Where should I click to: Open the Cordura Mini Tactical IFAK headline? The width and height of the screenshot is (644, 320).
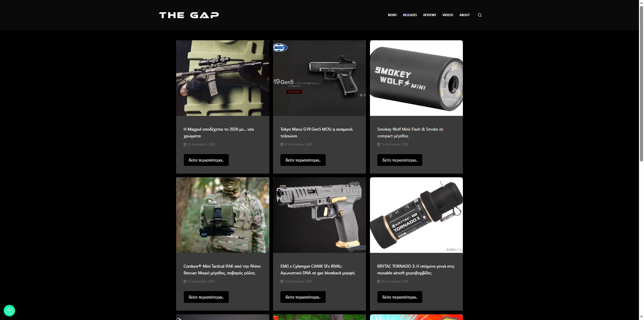[222, 270]
